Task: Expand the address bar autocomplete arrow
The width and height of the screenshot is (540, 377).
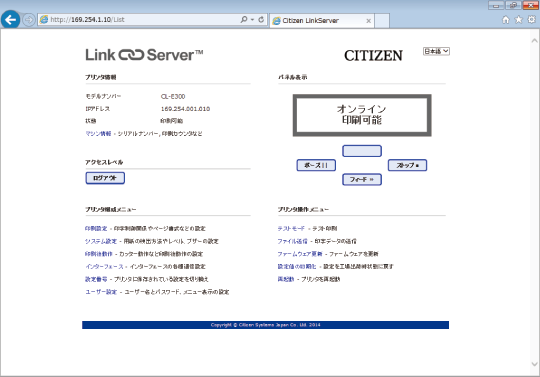Action: click(252, 20)
